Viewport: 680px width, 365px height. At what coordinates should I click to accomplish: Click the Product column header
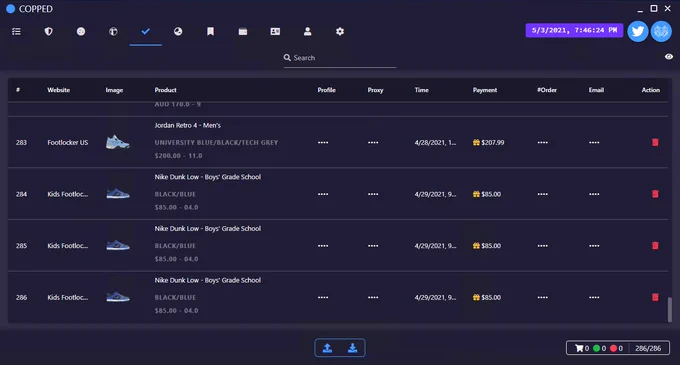tap(165, 90)
